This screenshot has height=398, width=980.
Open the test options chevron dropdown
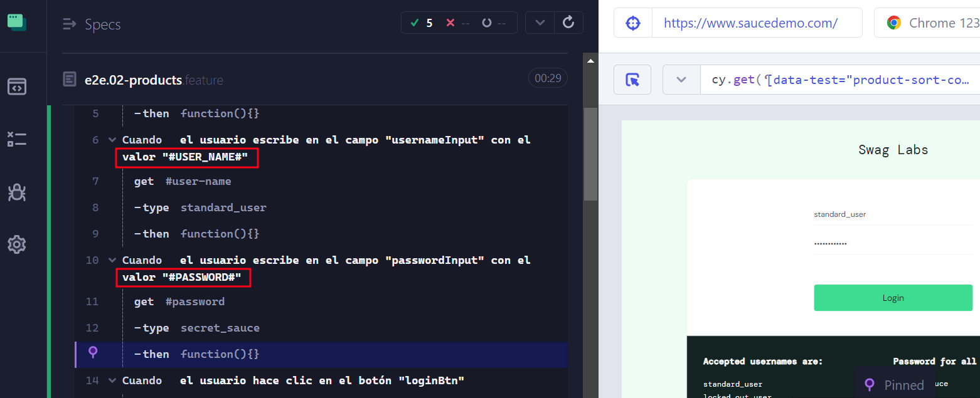click(x=540, y=23)
